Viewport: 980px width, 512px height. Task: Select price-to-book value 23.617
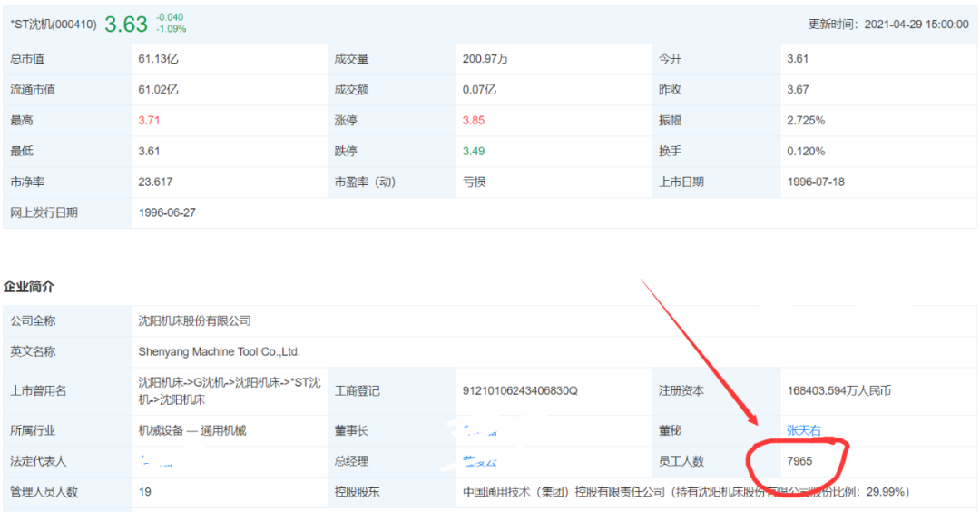(x=155, y=182)
